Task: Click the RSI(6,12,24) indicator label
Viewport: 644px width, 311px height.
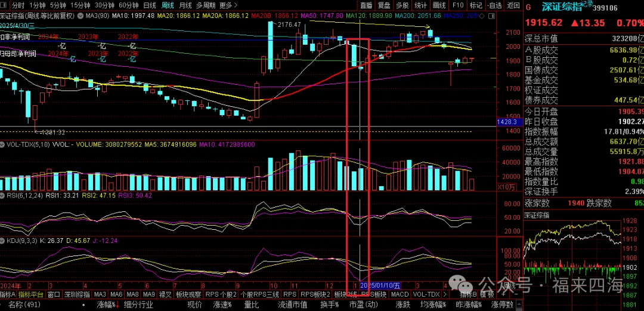Action: tap(24, 195)
